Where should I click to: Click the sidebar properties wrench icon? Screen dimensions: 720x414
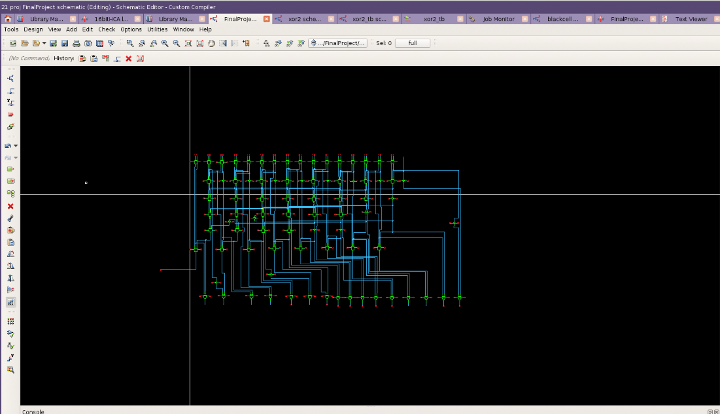point(11,218)
